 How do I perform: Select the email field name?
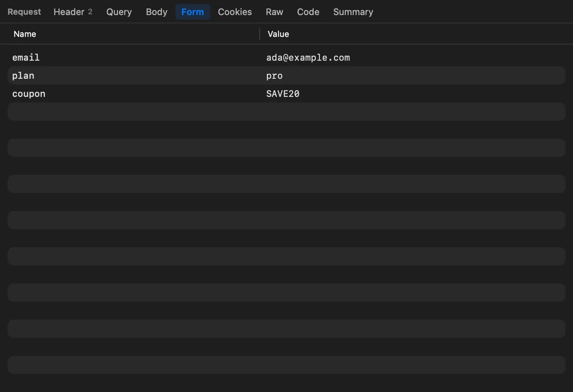[x=26, y=58]
